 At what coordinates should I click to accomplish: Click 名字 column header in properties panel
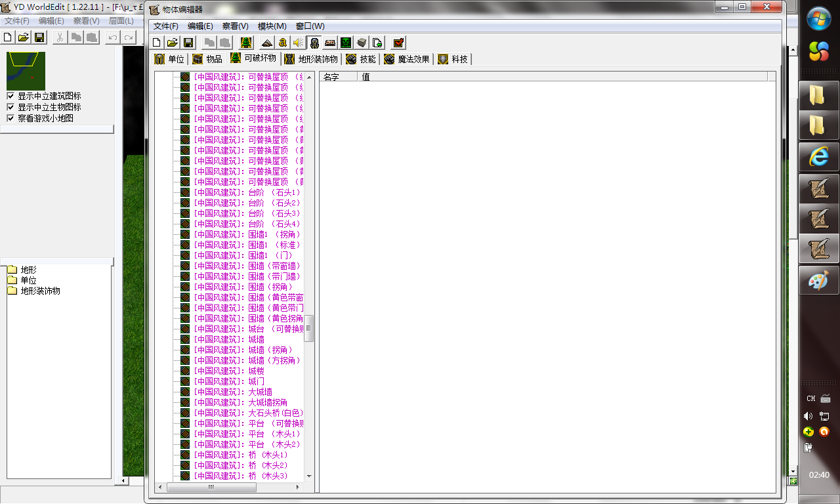click(339, 77)
